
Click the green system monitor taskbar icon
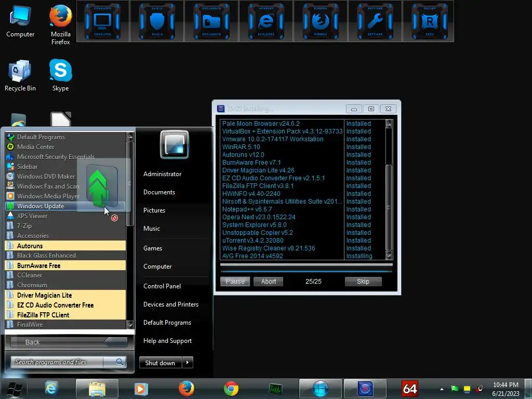coord(275,389)
